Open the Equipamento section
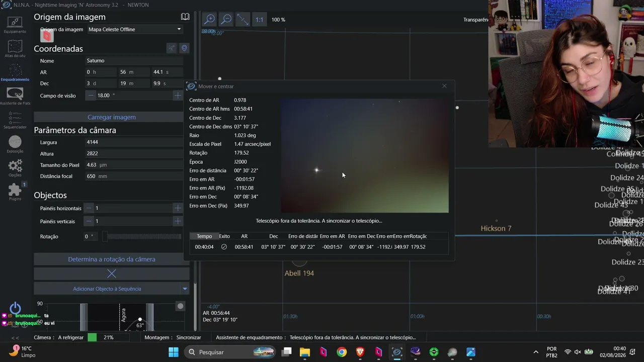The image size is (644, 362). click(15, 24)
